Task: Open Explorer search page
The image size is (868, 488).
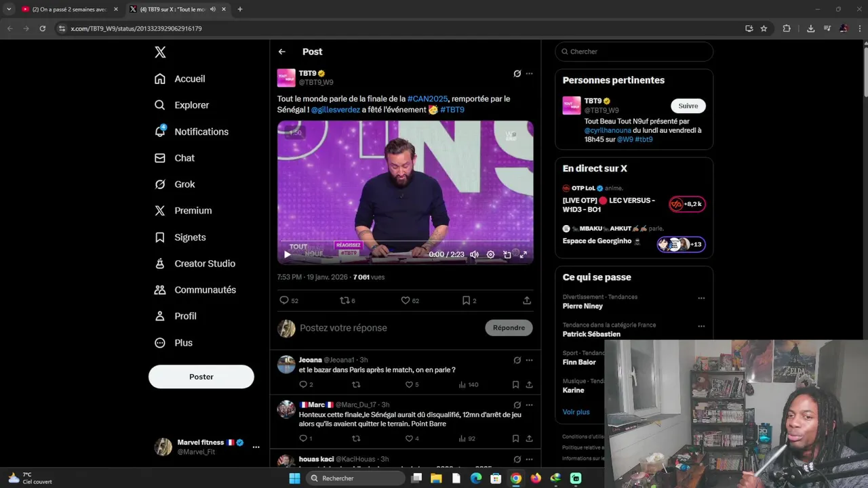Action: pyautogui.click(x=182, y=105)
